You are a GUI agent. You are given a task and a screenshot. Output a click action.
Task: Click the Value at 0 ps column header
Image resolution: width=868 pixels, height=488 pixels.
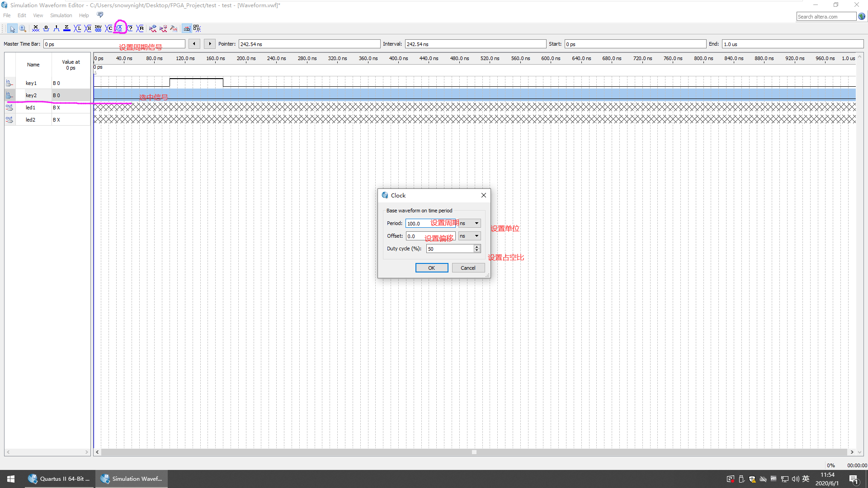[71, 65]
